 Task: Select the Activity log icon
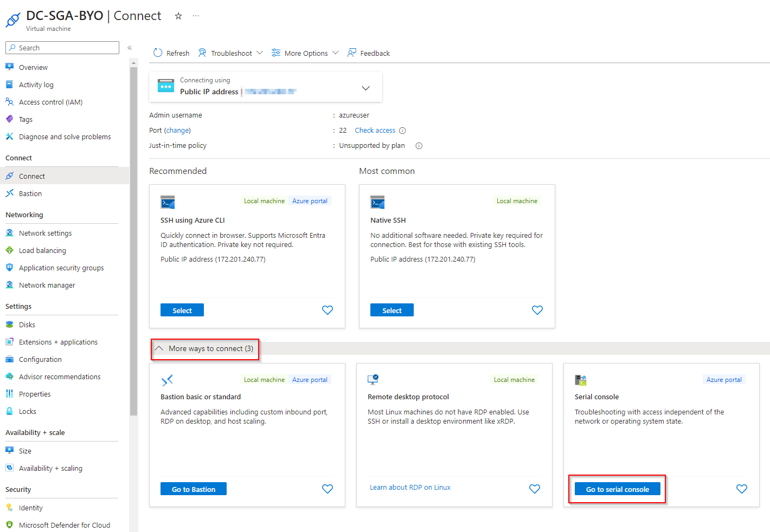(x=9, y=85)
